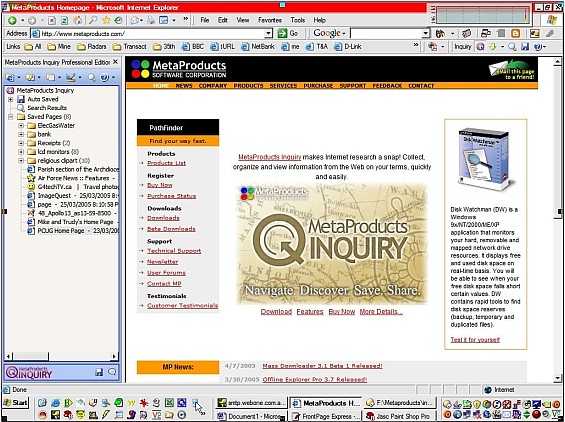Click inside the Google toolbar search field
The image size is (565, 422).
point(386,34)
